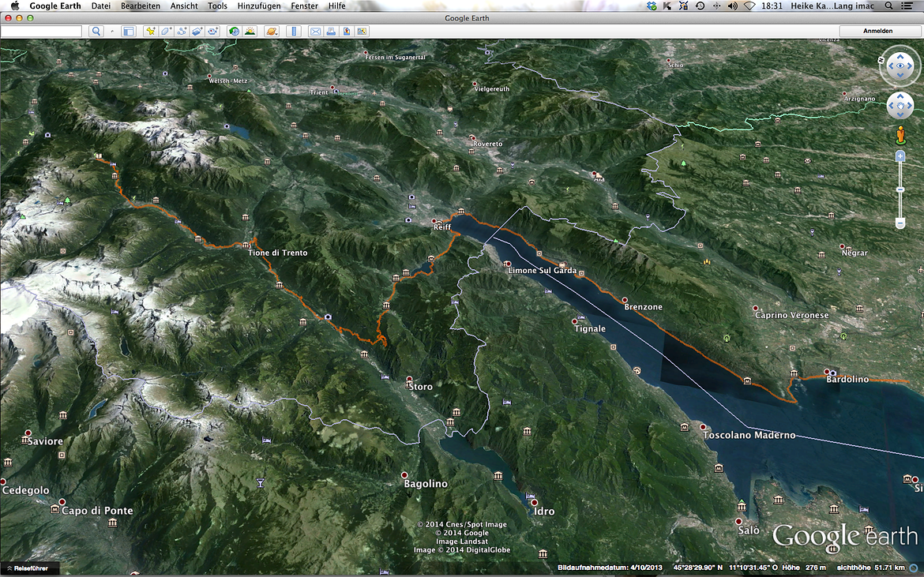Click the Bagolino place label
This screenshot has height=577, width=924.
[426, 484]
